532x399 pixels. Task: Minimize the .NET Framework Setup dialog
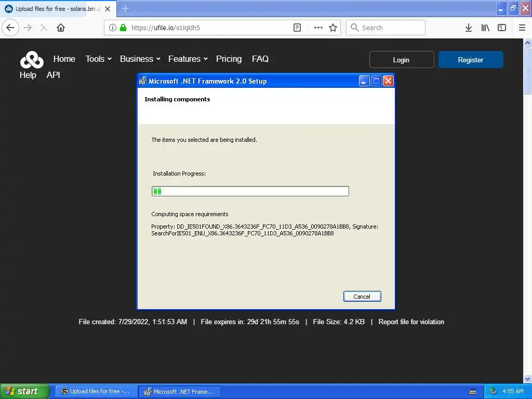tap(364, 81)
